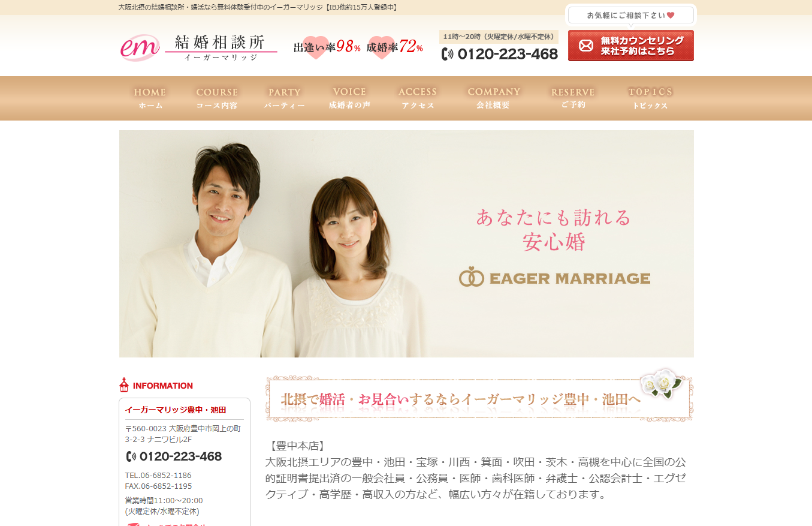Click the phone icon in the information box
The width and height of the screenshot is (812, 526).
tap(131, 456)
